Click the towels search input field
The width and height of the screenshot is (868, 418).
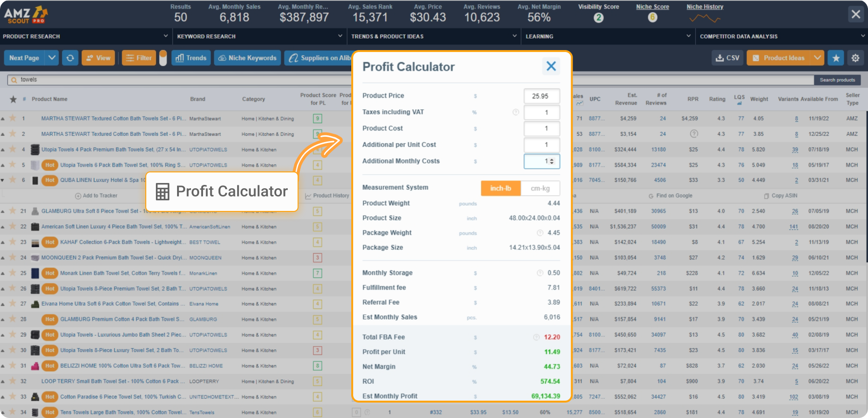(x=410, y=80)
